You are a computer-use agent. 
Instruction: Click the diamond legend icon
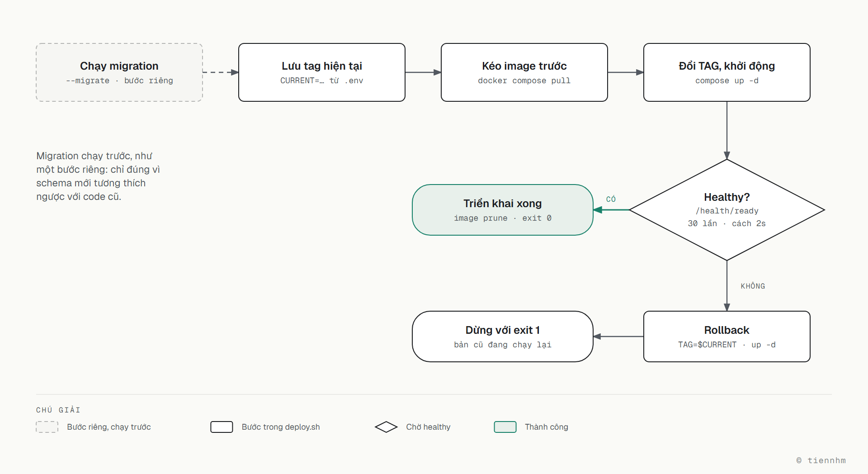click(386, 427)
